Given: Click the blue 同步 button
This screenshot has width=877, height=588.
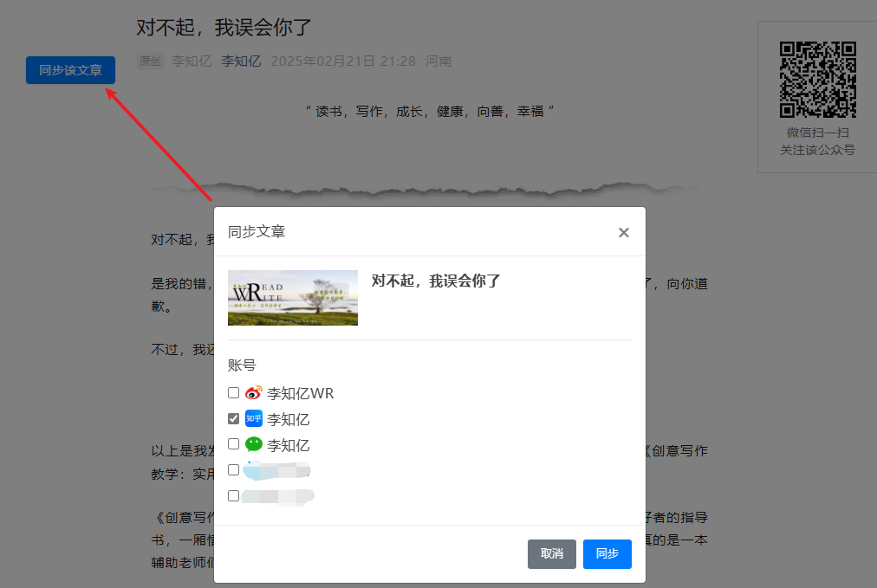Looking at the screenshot, I should coord(607,554).
